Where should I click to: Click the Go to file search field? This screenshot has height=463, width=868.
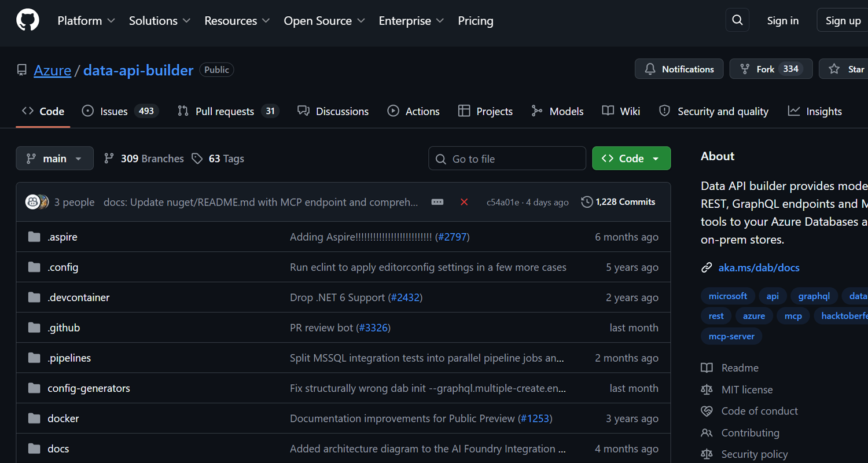pyautogui.click(x=507, y=159)
